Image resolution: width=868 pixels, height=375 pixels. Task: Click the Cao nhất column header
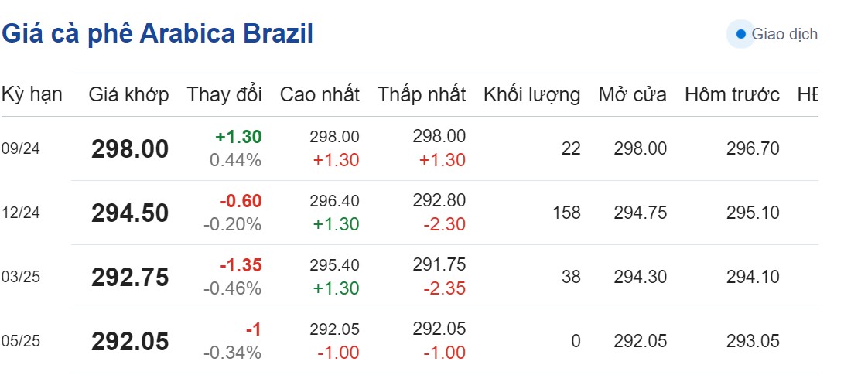tap(320, 95)
